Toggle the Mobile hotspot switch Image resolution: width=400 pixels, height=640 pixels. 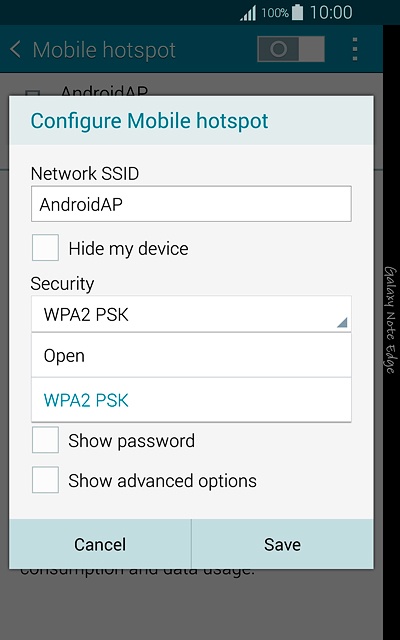(291, 49)
